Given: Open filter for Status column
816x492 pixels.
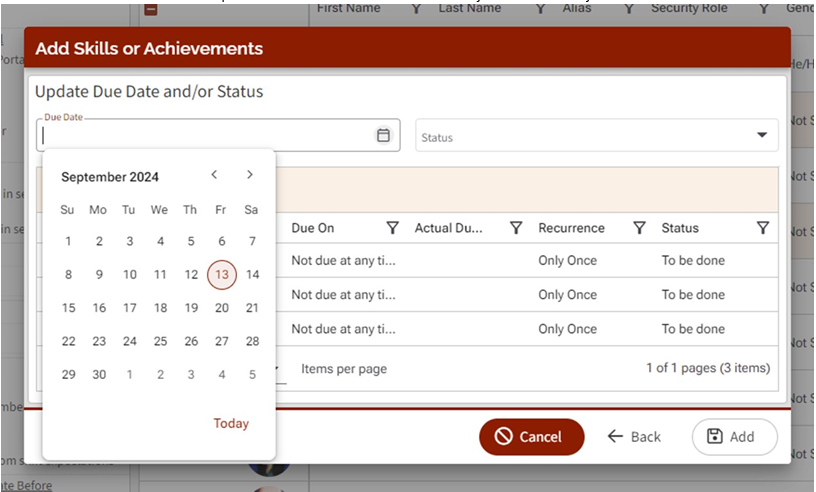Looking at the screenshot, I should [x=762, y=228].
